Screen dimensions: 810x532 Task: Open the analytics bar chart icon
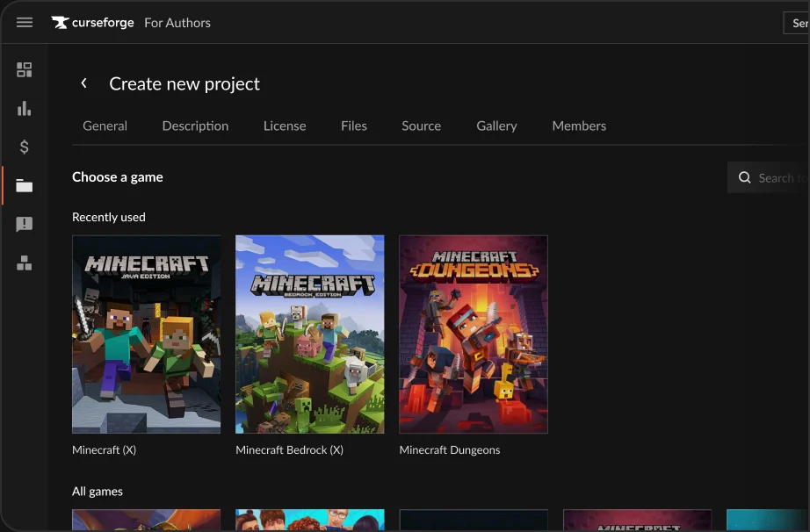click(x=25, y=108)
